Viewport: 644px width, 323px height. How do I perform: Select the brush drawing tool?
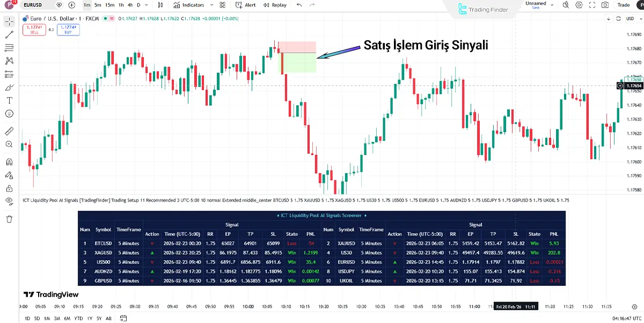pos(9,88)
